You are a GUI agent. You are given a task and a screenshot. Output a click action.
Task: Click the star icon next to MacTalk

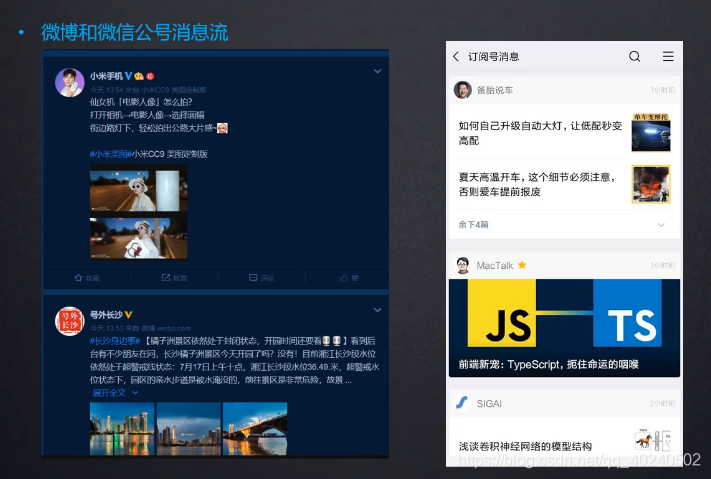(x=522, y=265)
